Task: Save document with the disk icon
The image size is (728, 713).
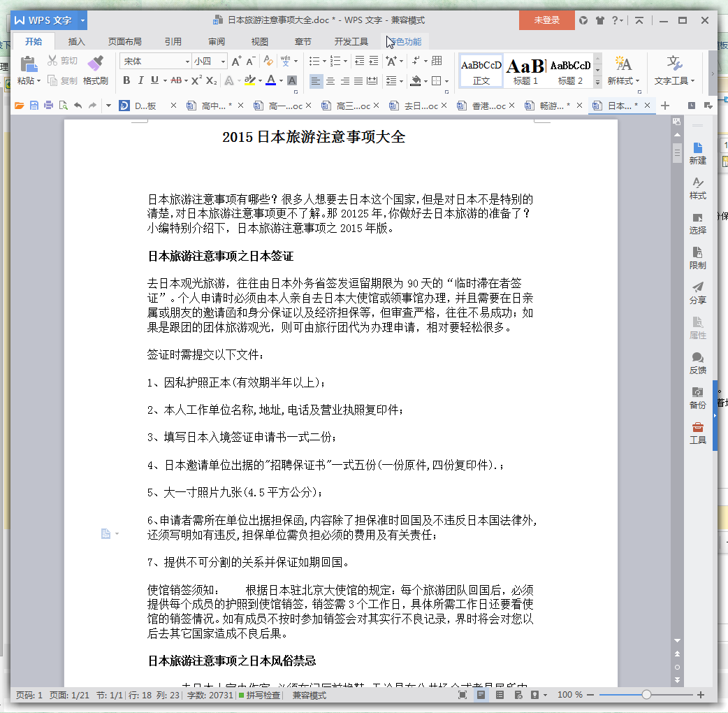Action: [x=34, y=106]
